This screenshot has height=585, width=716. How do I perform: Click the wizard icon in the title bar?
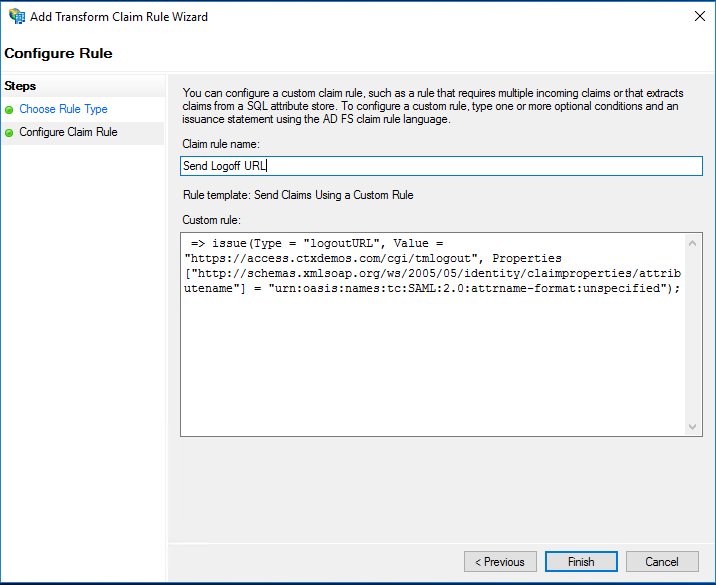point(16,17)
